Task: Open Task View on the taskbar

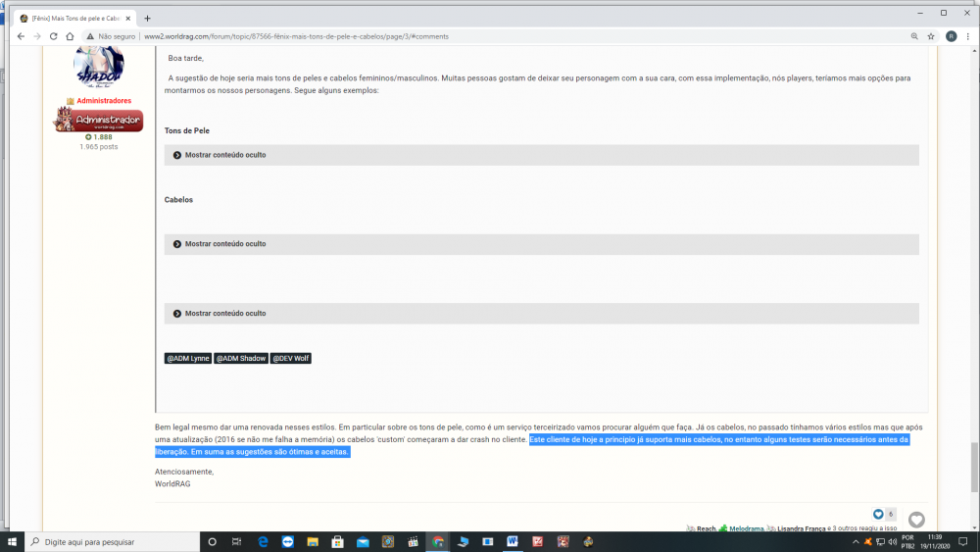Action: pyautogui.click(x=236, y=541)
